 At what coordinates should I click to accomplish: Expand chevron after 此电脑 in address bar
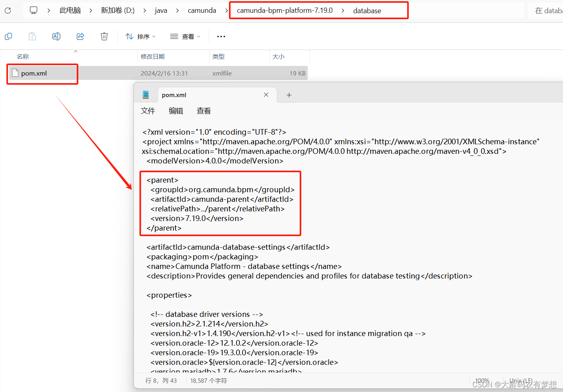click(x=91, y=10)
